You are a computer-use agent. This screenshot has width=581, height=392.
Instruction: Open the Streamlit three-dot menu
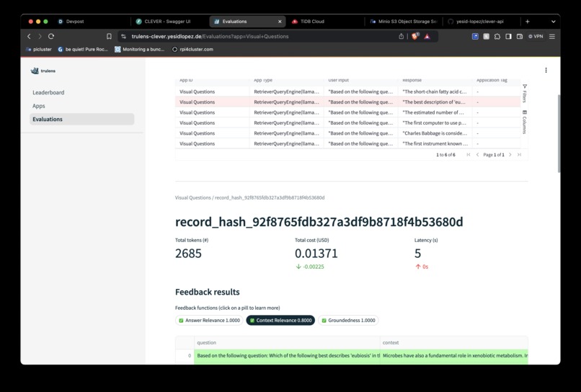(546, 70)
